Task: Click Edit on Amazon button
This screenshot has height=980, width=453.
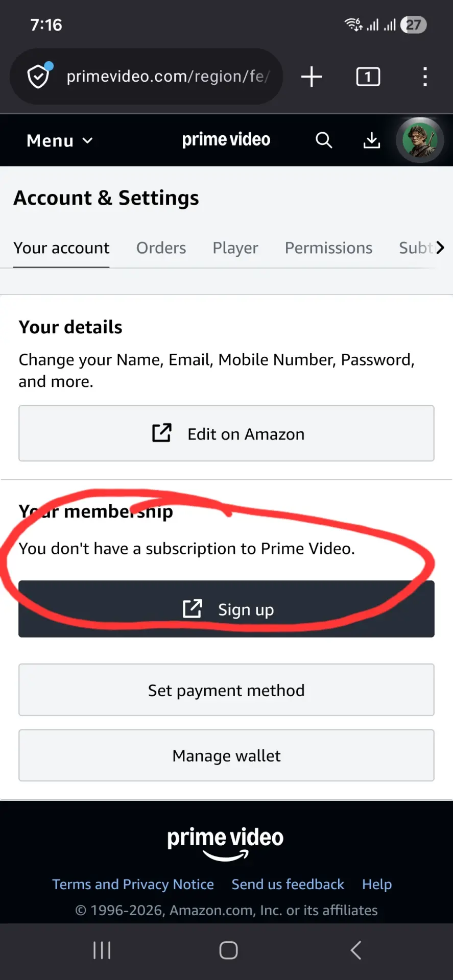Action: 226,433
